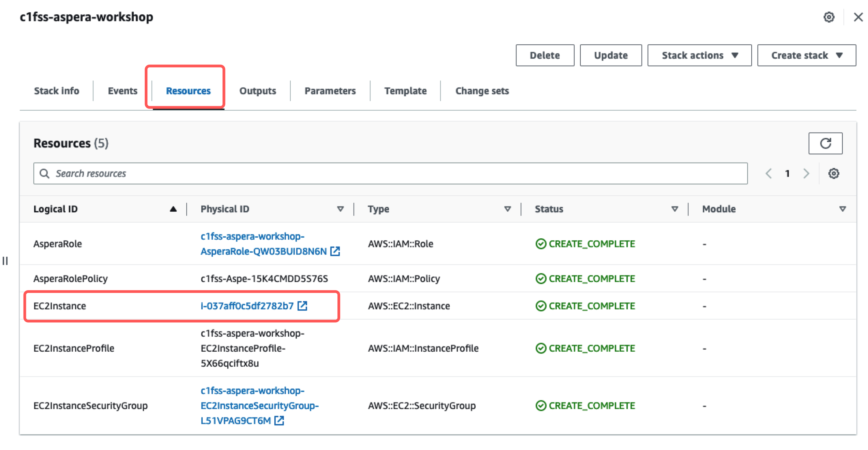Viewport: 868px width, 450px height.
Task: Click EC2InstanceProfile physical ID text
Action: click(x=252, y=348)
